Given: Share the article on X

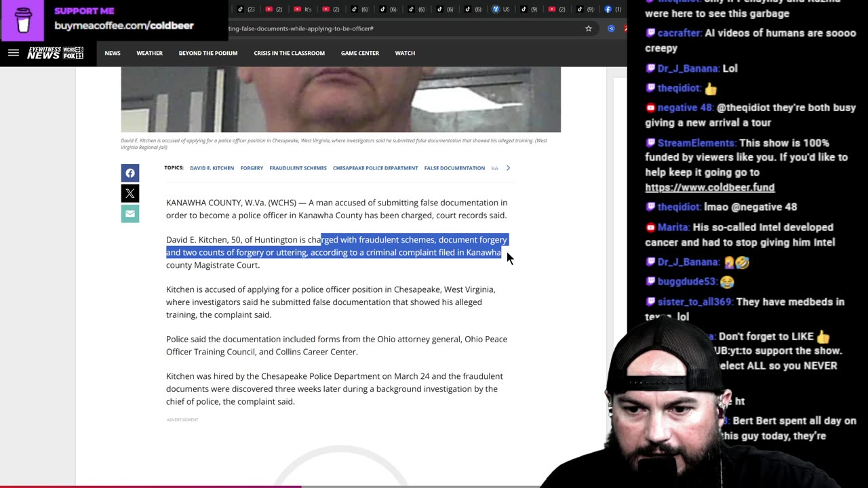Looking at the screenshot, I should pos(130,193).
